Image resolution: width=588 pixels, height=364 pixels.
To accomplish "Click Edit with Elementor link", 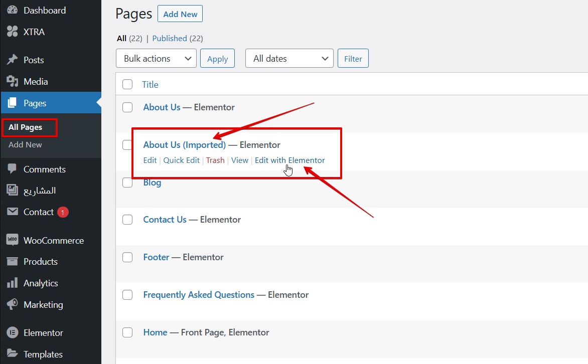I will point(289,160).
